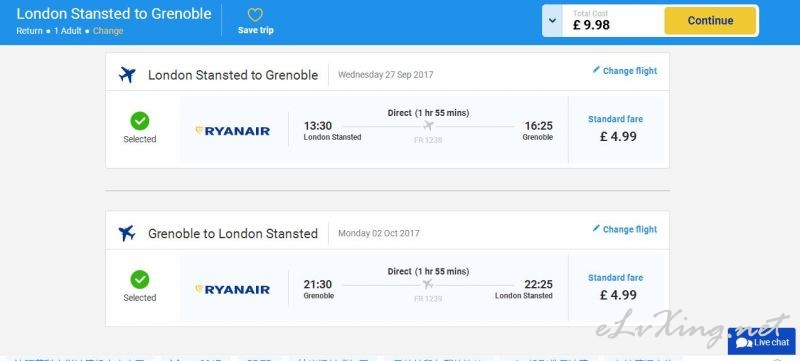The image size is (800, 361).
Task: Click the return landing plane icon
Action: (x=127, y=233)
